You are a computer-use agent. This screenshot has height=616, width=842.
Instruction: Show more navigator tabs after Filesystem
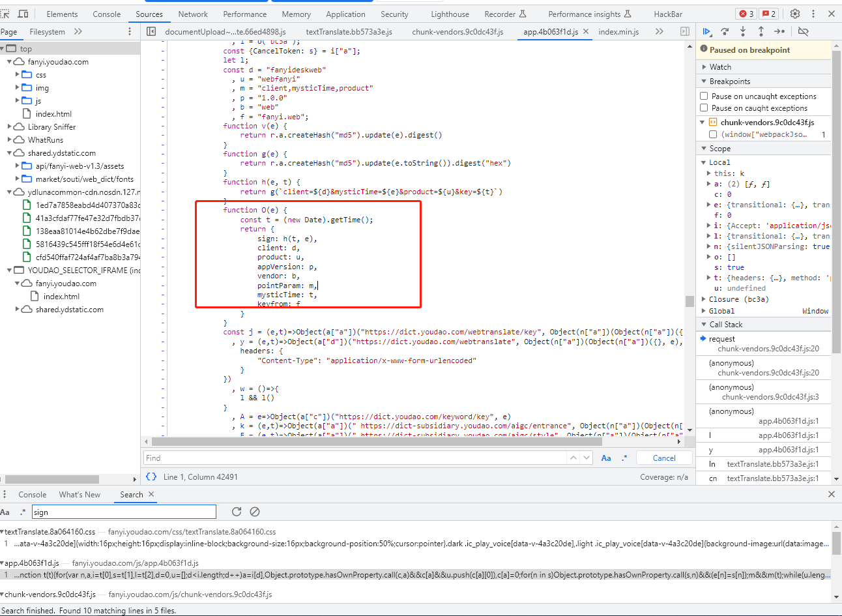tap(78, 31)
